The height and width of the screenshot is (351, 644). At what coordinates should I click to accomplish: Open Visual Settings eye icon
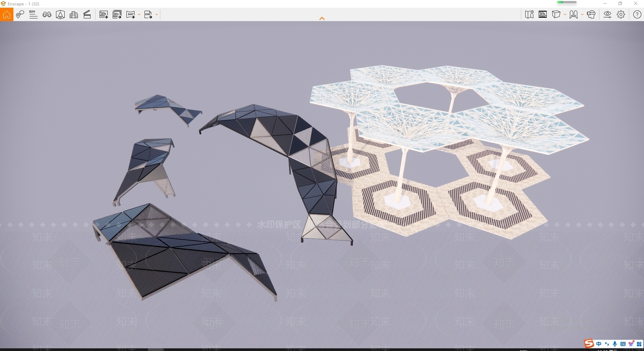coord(607,15)
